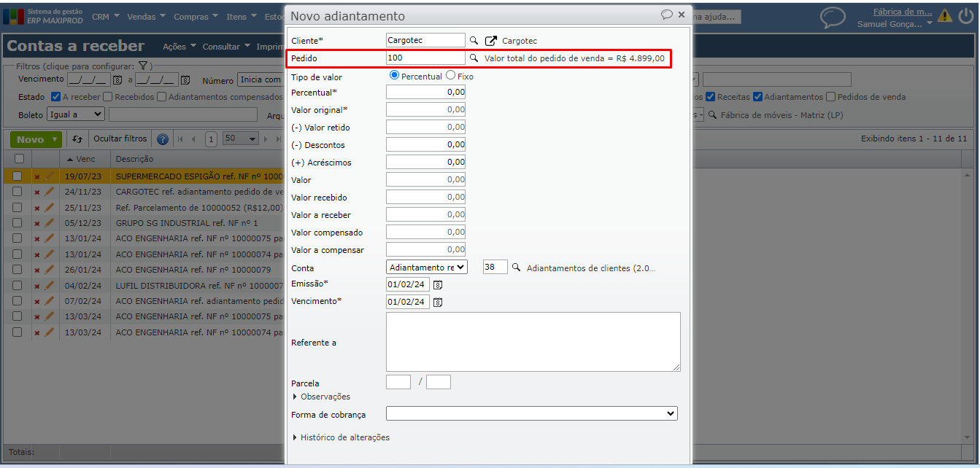Expand the Observações section

321,397
